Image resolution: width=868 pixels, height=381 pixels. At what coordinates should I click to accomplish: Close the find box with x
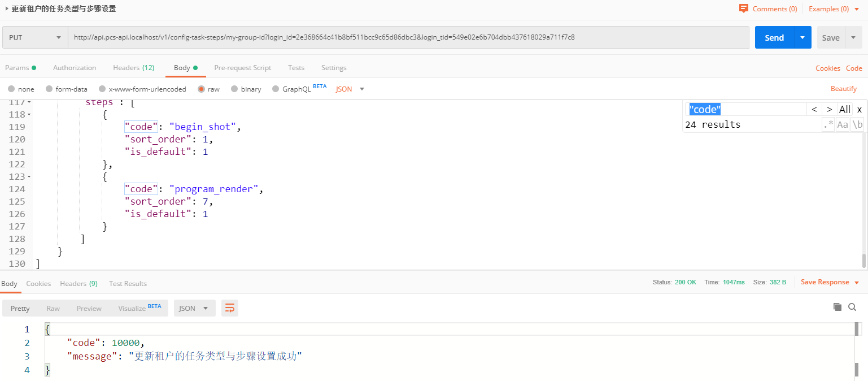click(859, 110)
